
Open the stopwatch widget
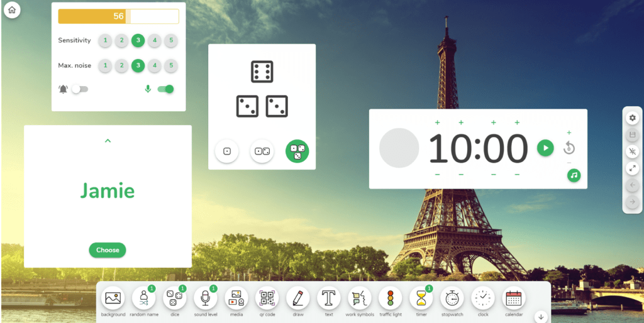coord(452,298)
